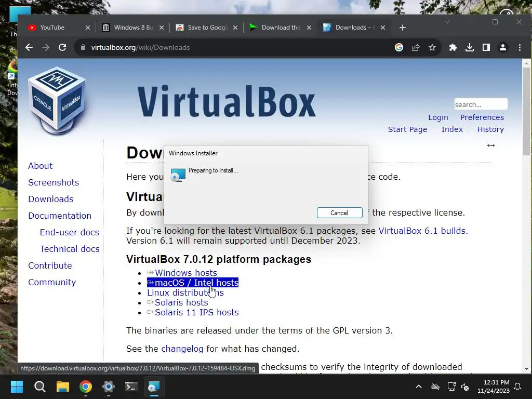This screenshot has height=399, width=532.
Task: Open the Linux distributions link
Action: tap(185, 292)
